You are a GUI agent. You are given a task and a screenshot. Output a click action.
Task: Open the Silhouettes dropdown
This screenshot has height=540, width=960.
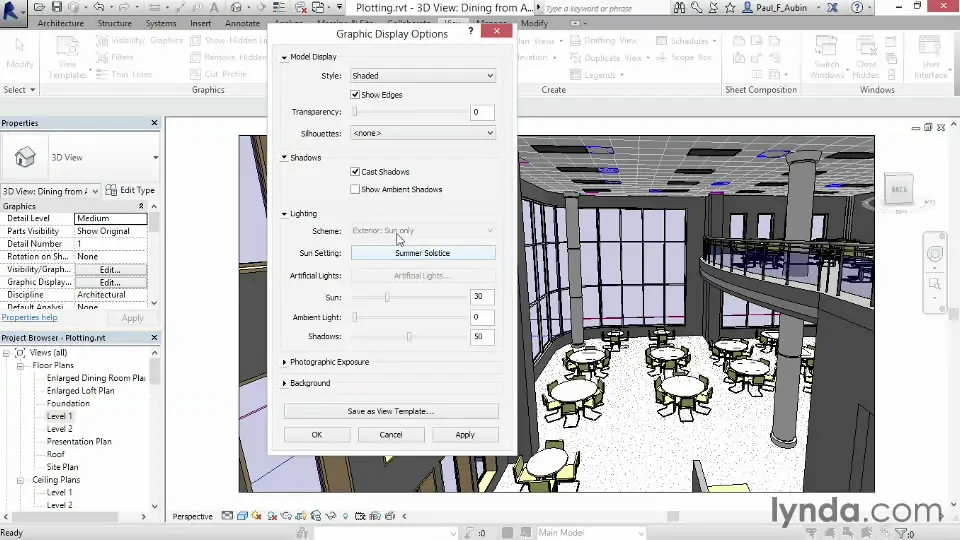(422, 133)
